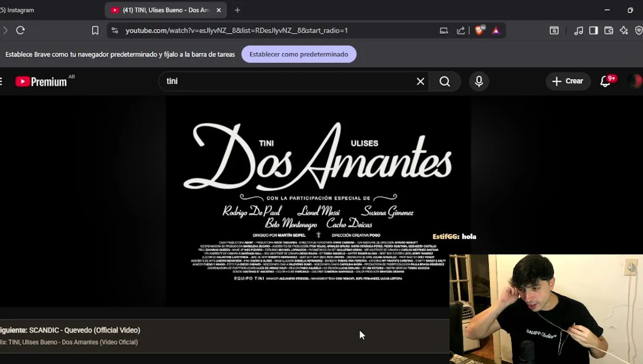Click the install app icon in address bar
Screen dimensions: 643x364
click(x=444, y=30)
